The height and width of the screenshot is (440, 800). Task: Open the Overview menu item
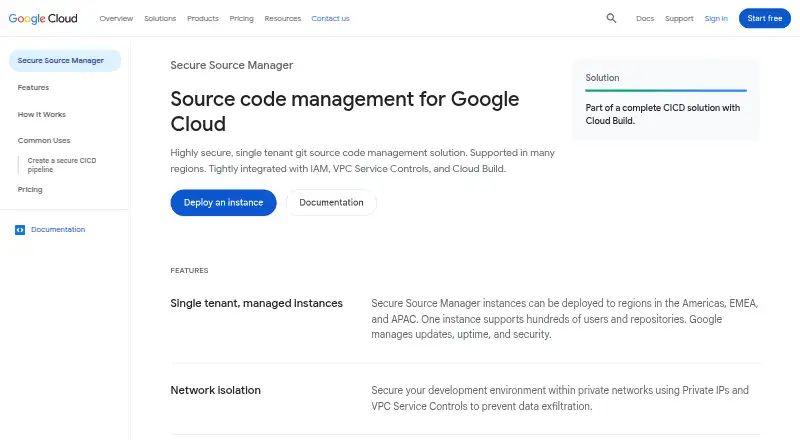click(116, 18)
